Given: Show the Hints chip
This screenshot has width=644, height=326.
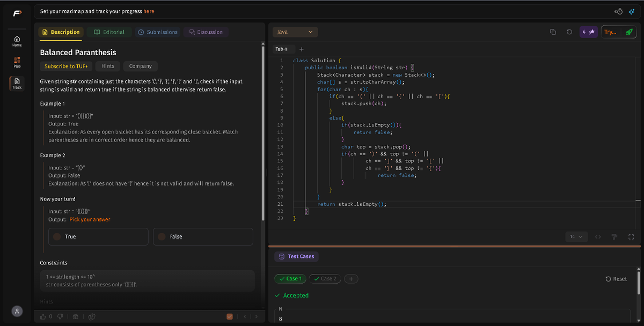Looking at the screenshot, I should [108, 66].
